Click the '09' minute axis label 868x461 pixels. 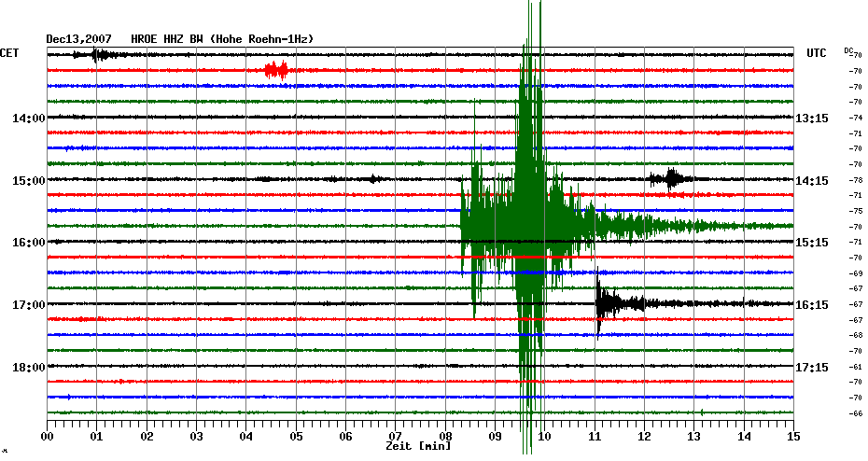pos(495,437)
